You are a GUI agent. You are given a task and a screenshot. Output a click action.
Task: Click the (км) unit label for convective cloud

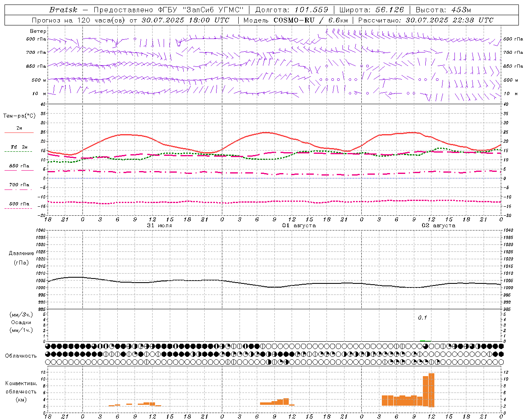click(x=21, y=399)
